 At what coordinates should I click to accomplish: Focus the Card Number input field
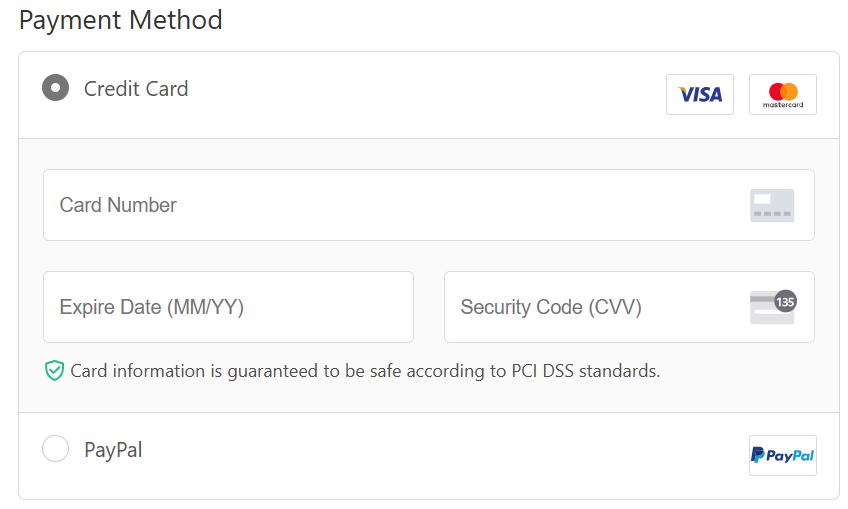tap(429, 205)
